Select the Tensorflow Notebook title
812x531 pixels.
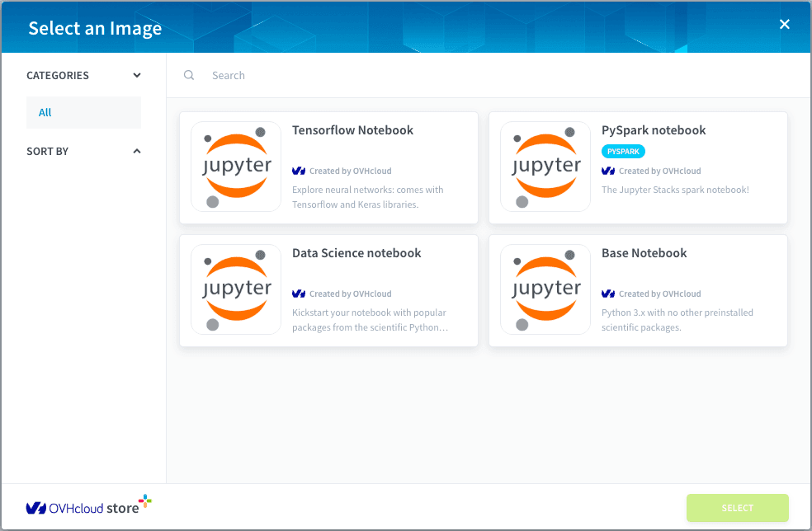[352, 130]
